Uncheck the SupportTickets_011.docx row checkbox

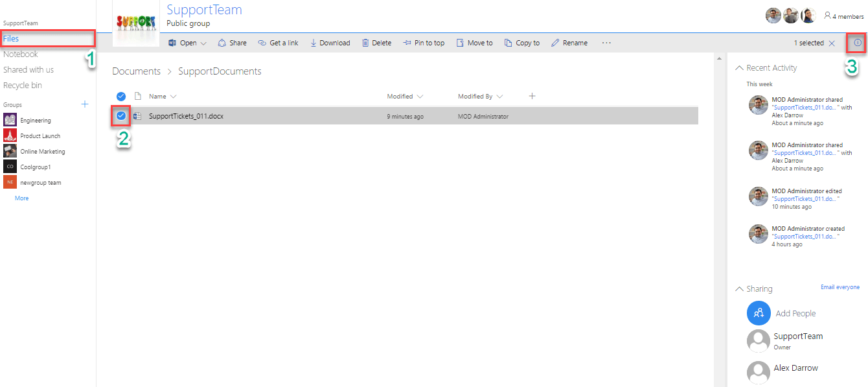pos(121,116)
